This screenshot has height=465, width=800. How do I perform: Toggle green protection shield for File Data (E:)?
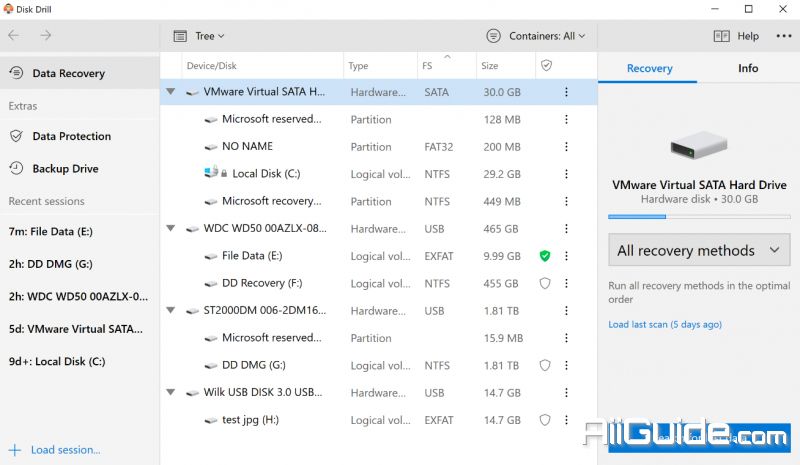tap(545, 256)
